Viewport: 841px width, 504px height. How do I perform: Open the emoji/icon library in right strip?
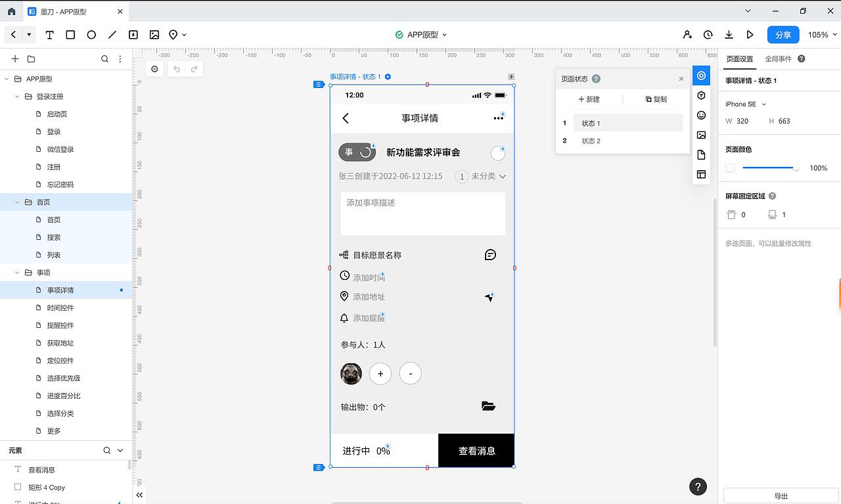[701, 114]
